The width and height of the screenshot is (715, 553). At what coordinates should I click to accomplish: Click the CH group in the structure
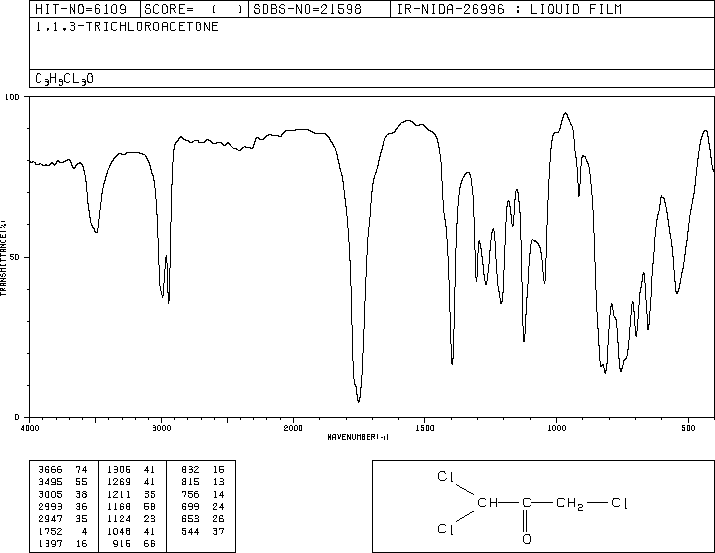[487, 503]
